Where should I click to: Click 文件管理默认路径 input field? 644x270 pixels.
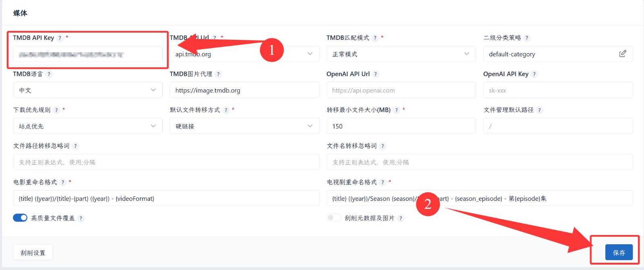558,126
